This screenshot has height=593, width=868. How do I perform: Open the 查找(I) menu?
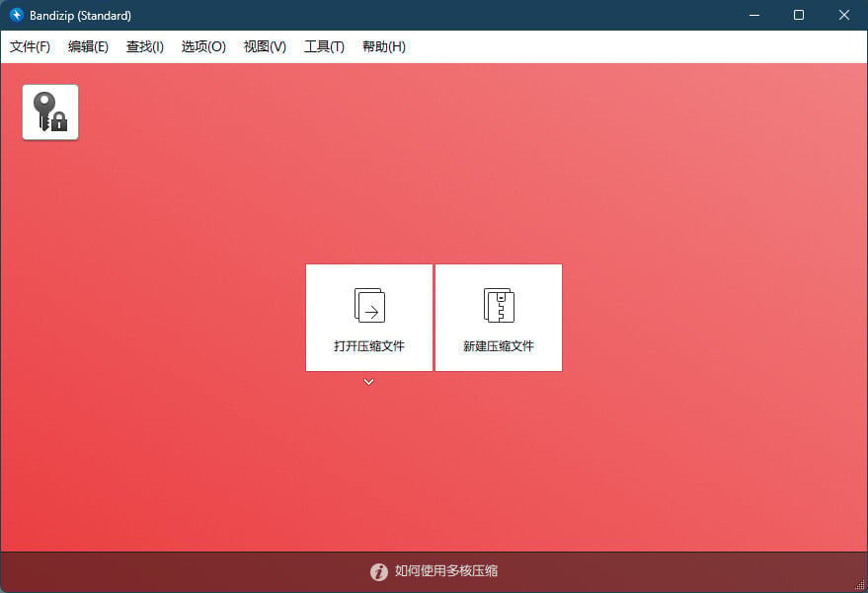tap(145, 46)
